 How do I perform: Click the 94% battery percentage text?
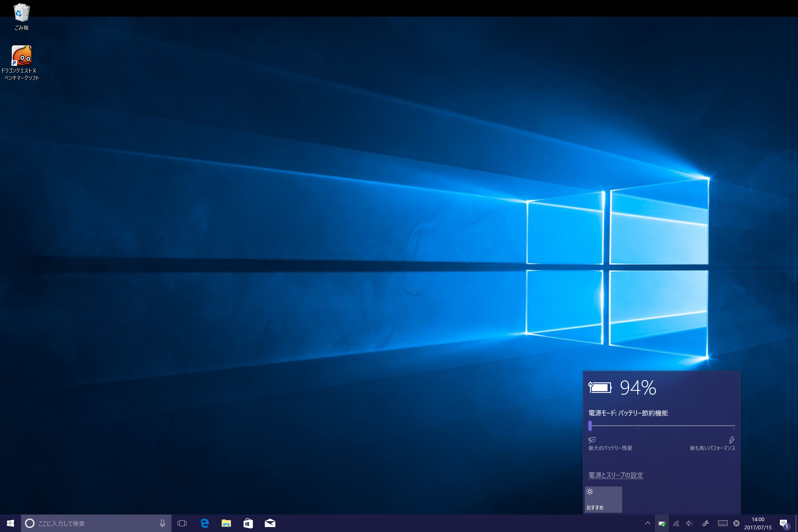(x=638, y=387)
